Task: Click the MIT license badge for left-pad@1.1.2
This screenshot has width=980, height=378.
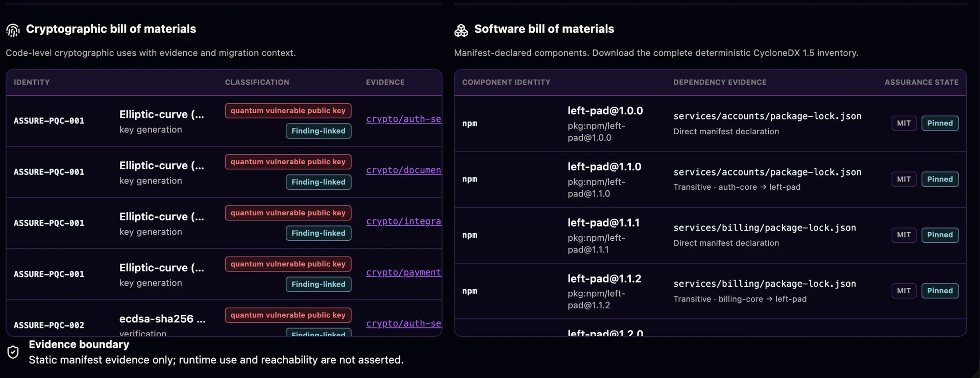Action: point(904,291)
